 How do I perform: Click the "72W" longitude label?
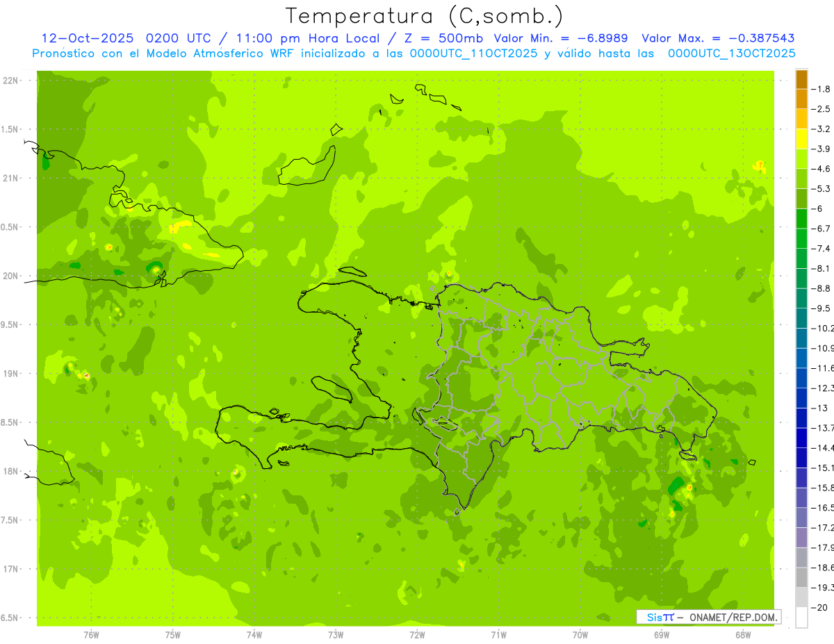pyautogui.click(x=417, y=634)
